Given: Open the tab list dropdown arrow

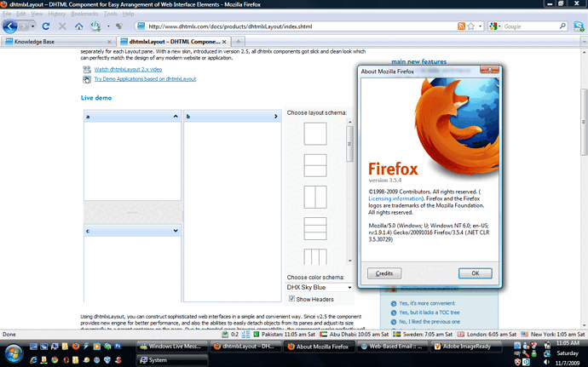Looking at the screenshot, I should pyautogui.click(x=584, y=42).
